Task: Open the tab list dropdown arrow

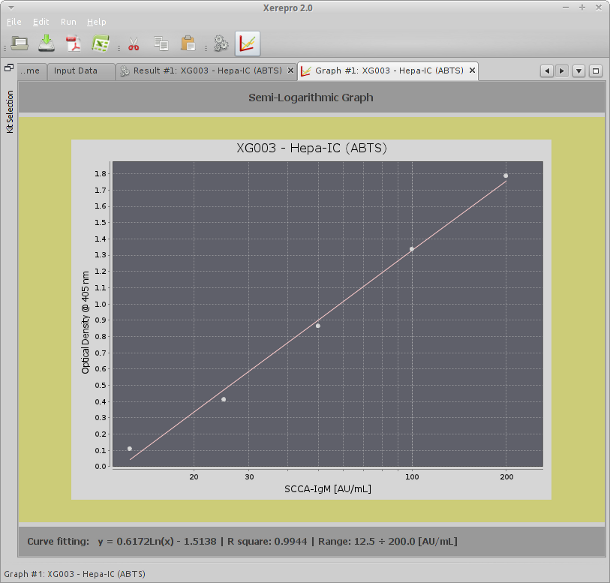Action: [578, 71]
